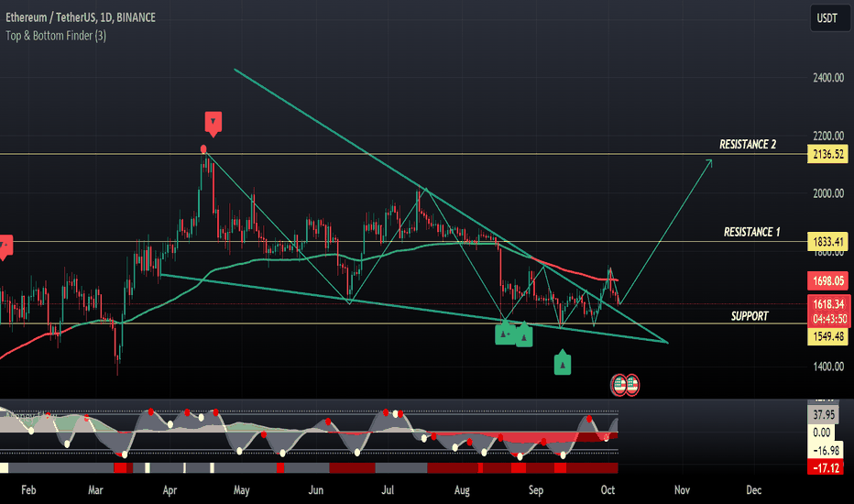Click the current price tag 1618.34
This screenshot has width=854, height=504.
point(828,304)
